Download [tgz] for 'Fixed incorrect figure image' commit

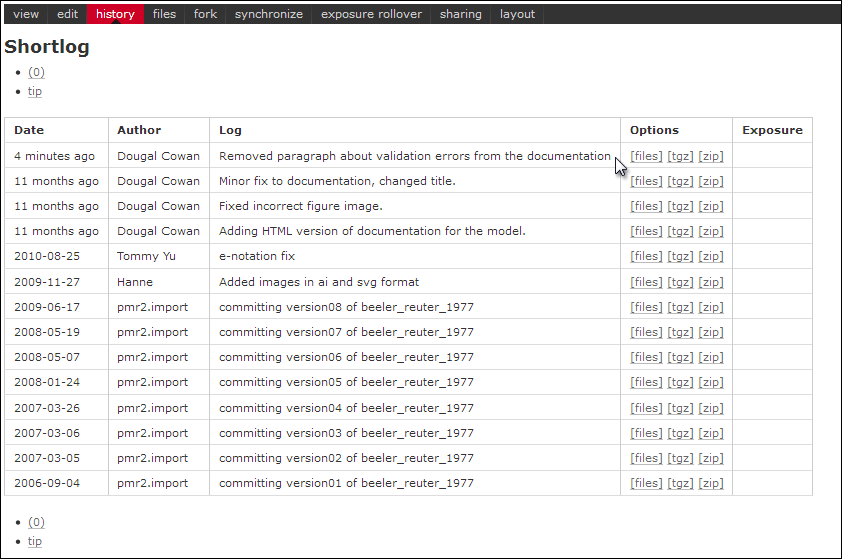680,206
